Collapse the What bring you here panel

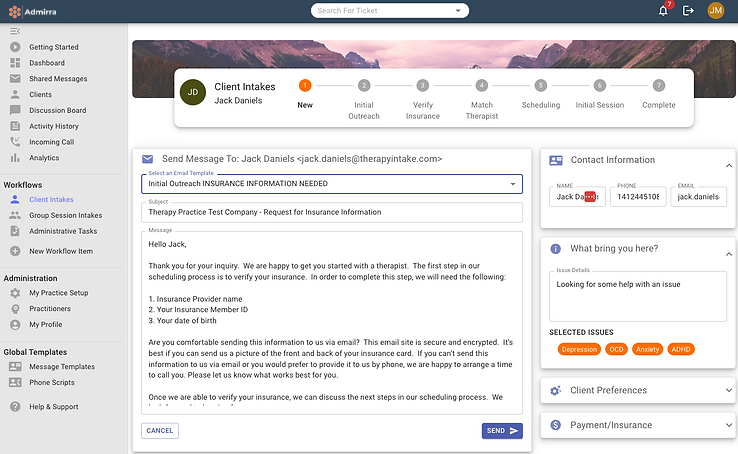(x=729, y=254)
